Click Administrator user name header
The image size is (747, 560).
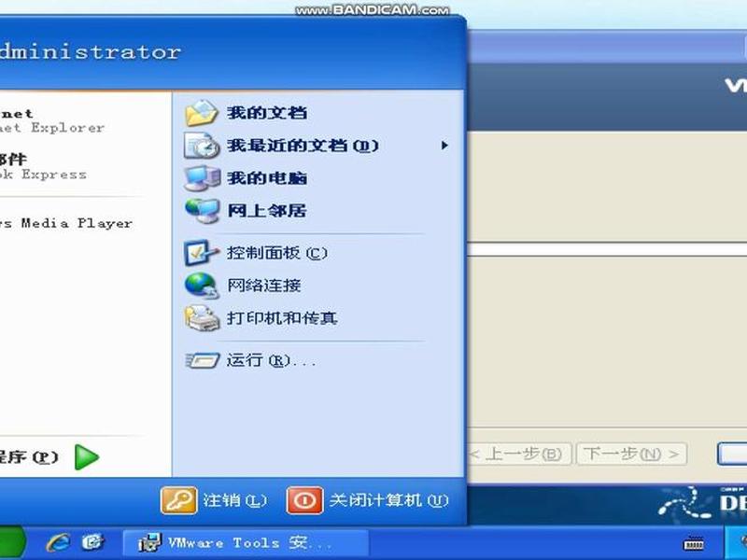(90, 51)
